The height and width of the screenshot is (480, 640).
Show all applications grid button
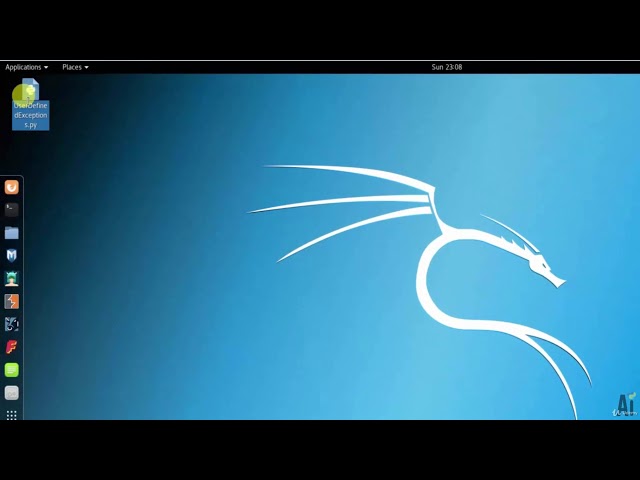point(11,415)
